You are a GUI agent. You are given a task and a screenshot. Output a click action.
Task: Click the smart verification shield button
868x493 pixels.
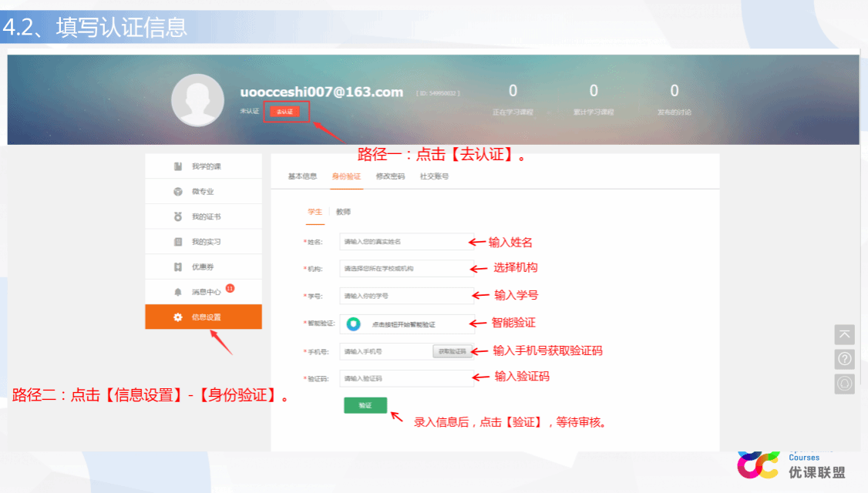[354, 324]
